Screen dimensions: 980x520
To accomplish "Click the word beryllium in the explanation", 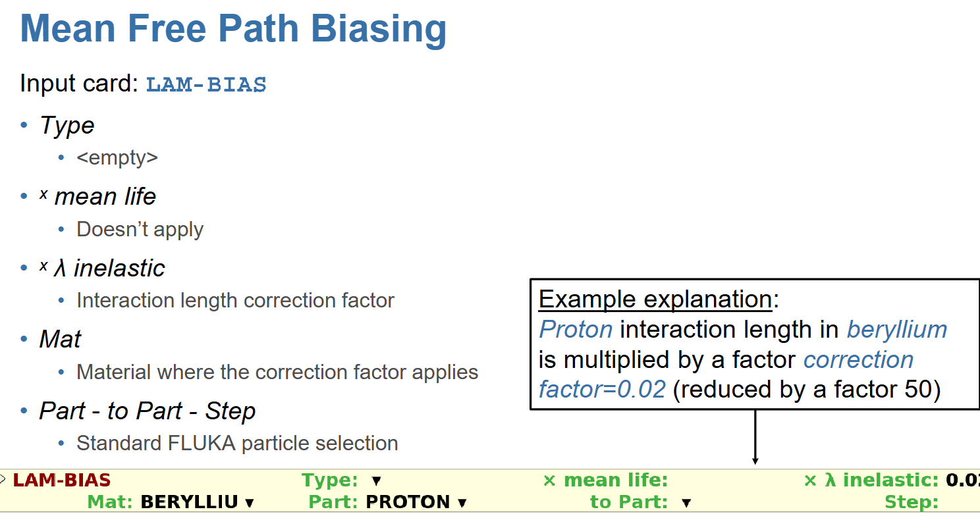I will [897, 329].
